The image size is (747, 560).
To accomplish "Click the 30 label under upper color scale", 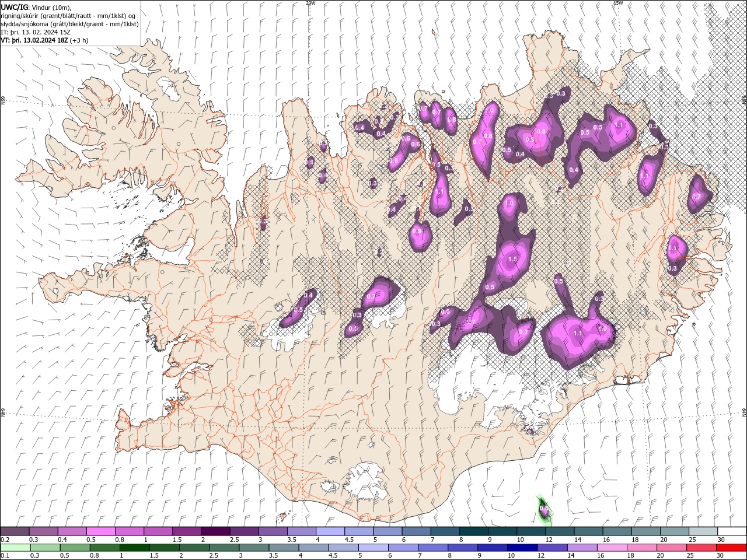I will pos(721,540).
